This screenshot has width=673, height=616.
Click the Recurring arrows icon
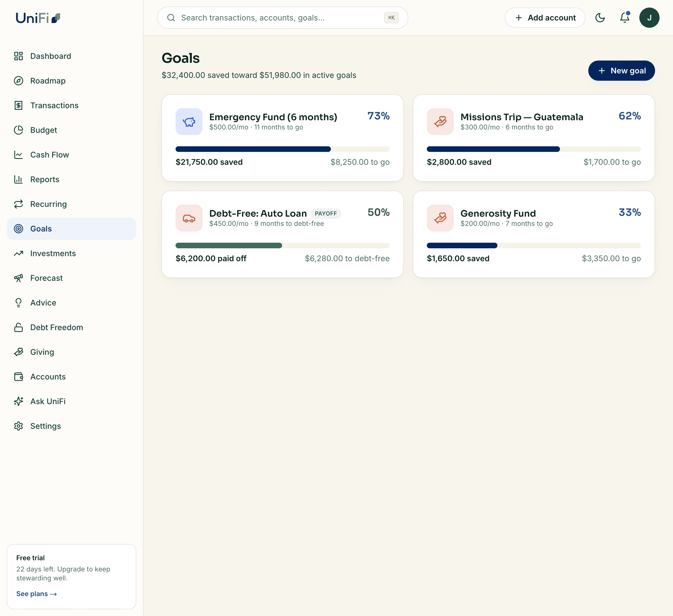(18, 204)
